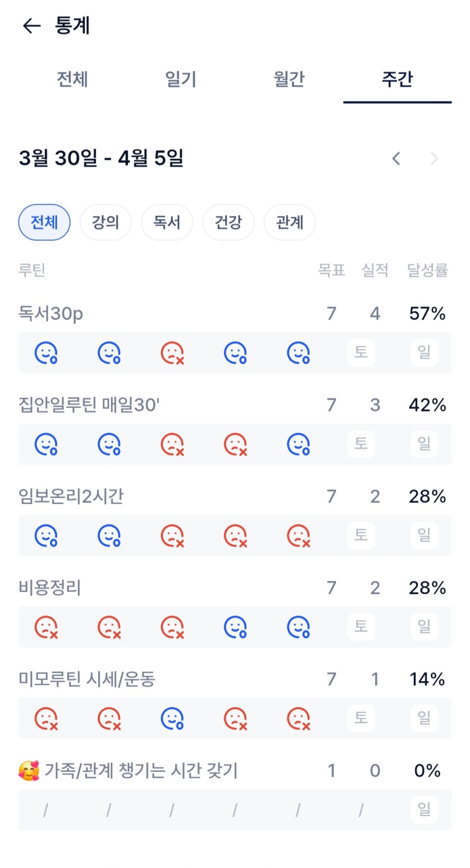Tap last red face in 임보온리2시간 row
Image resolution: width=470 pixels, height=868 pixels.
click(x=298, y=535)
